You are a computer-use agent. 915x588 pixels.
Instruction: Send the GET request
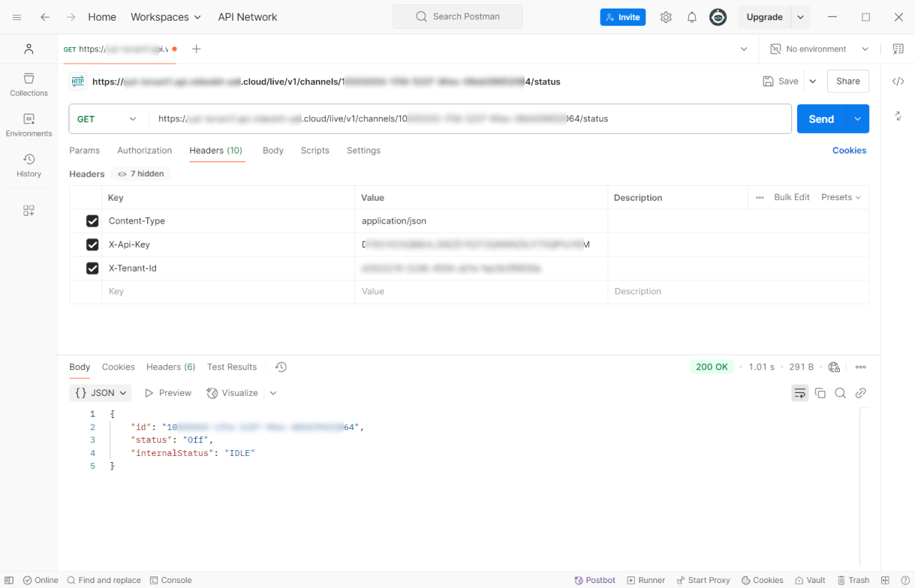click(821, 119)
